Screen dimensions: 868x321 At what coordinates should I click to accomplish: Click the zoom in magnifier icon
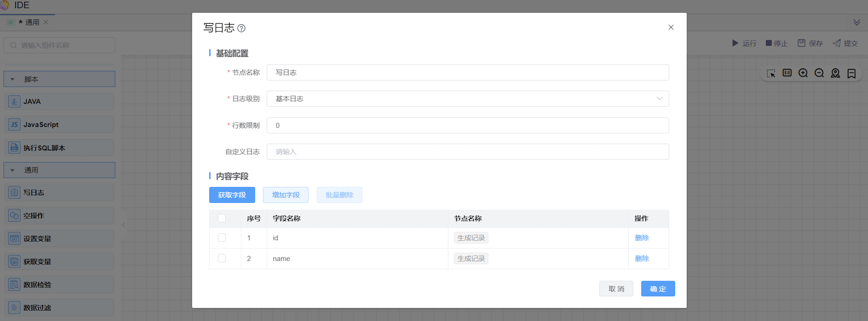(803, 73)
